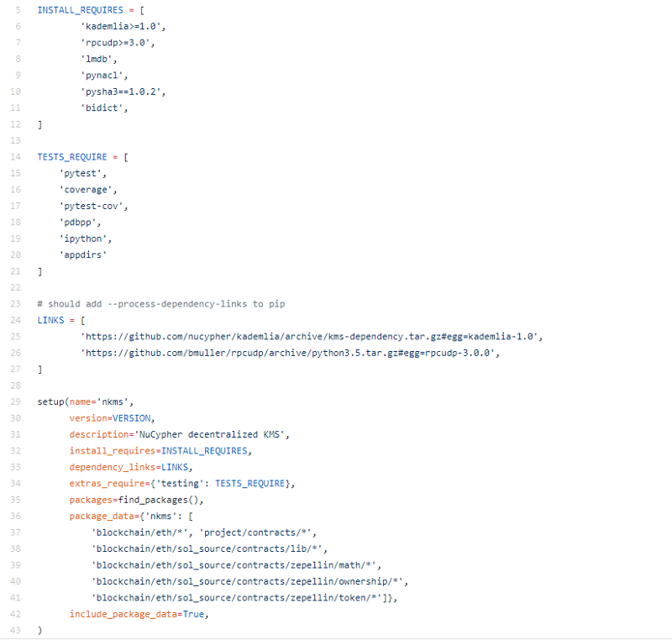Viewport: 672px width, 640px height.
Task: Click the version=VERSION argument
Action: click(x=110, y=418)
